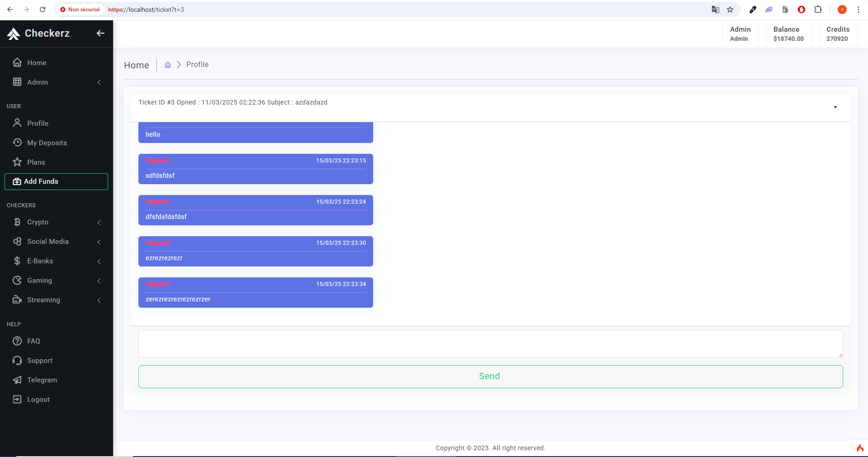
Task: Reload the page in browser
Action: click(x=43, y=10)
